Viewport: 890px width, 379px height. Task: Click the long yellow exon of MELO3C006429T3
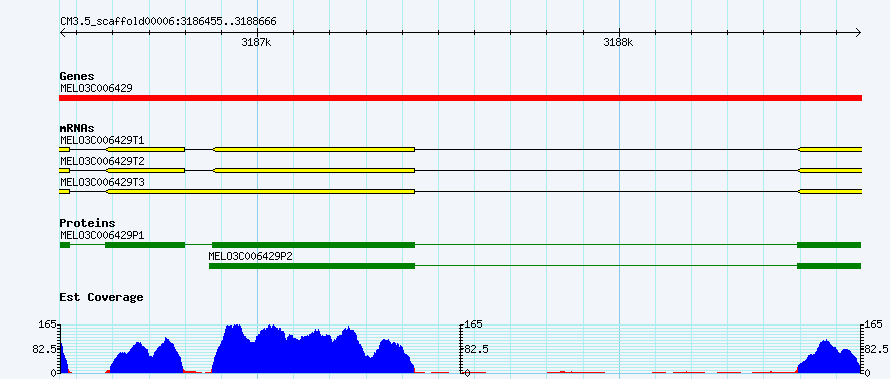[x=261, y=192]
